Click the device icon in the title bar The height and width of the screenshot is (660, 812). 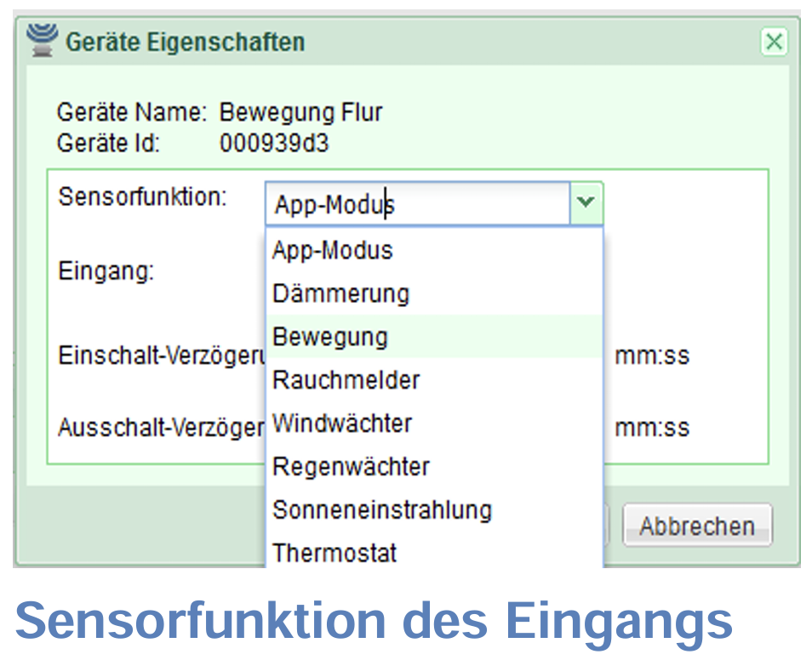42,40
